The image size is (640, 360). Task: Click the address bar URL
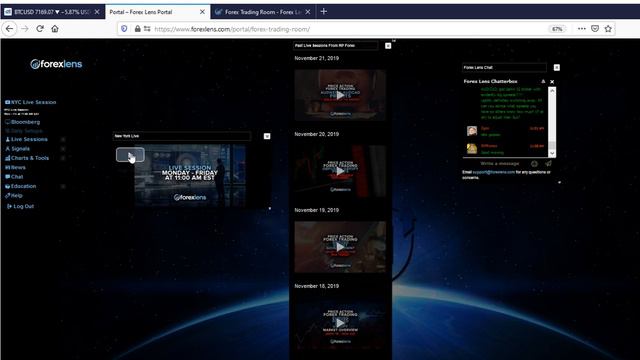(x=232, y=29)
